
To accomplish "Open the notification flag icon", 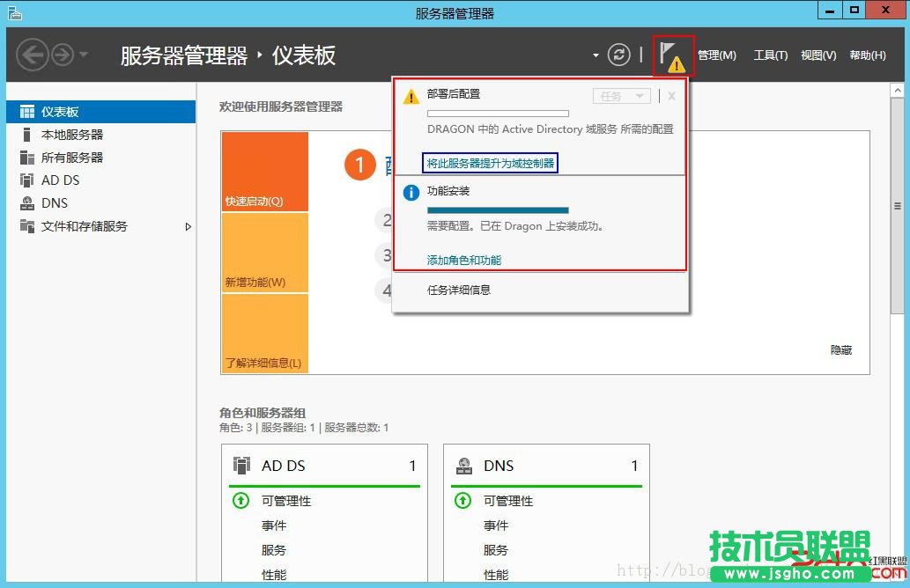I will coord(672,55).
